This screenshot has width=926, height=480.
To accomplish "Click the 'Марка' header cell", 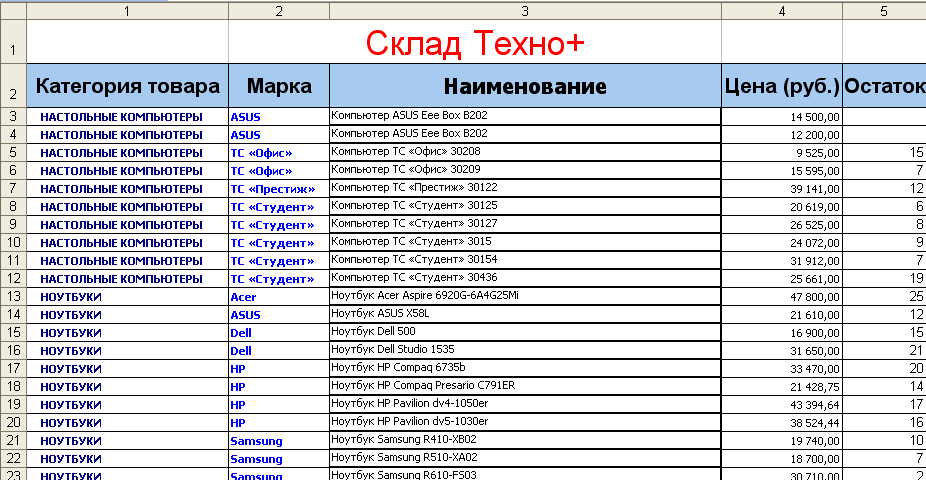I will pyautogui.click(x=279, y=86).
